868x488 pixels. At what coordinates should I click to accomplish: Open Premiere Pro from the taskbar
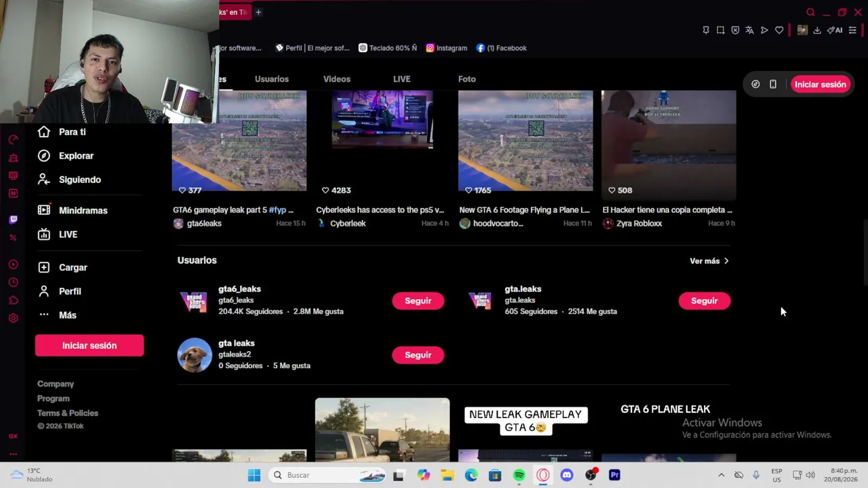(614, 475)
